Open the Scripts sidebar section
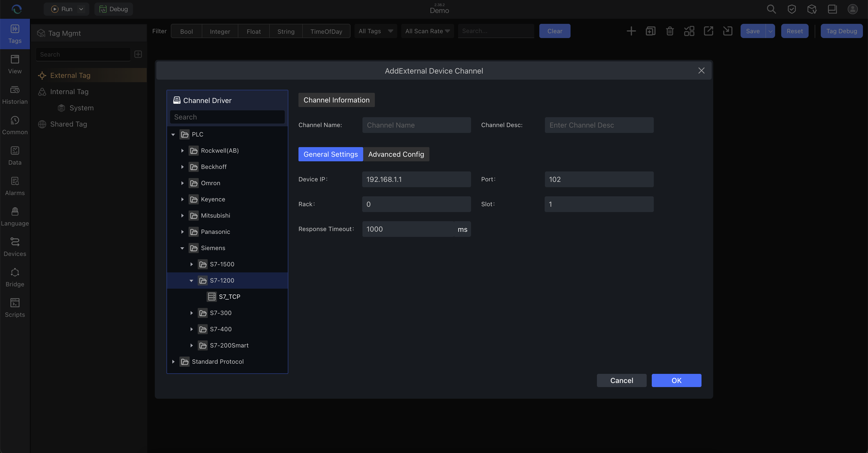Viewport: 868px width, 453px height. (x=15, y=307)
